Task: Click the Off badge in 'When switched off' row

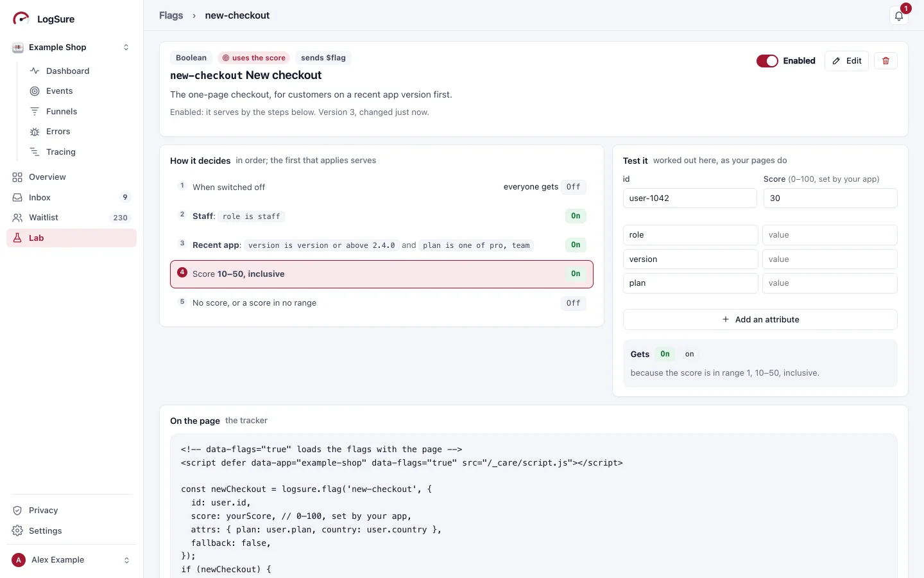Action: click(x=574, y=187)
